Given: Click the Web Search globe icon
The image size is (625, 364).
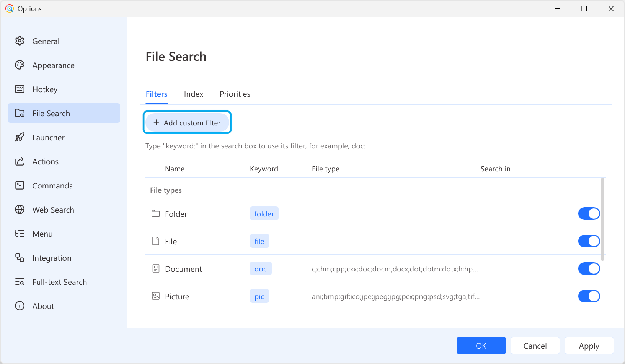Looking at the screenshot, I should pos(20,210).
